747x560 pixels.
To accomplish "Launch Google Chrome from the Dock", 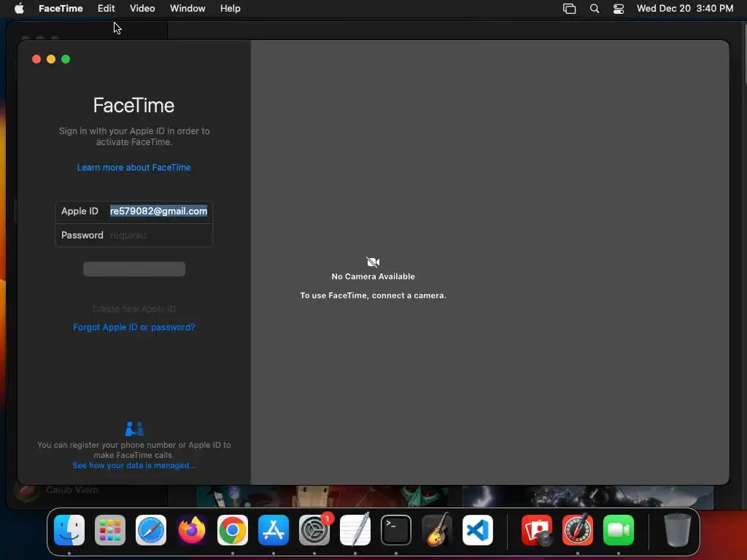I will click(x=233, y=530).
